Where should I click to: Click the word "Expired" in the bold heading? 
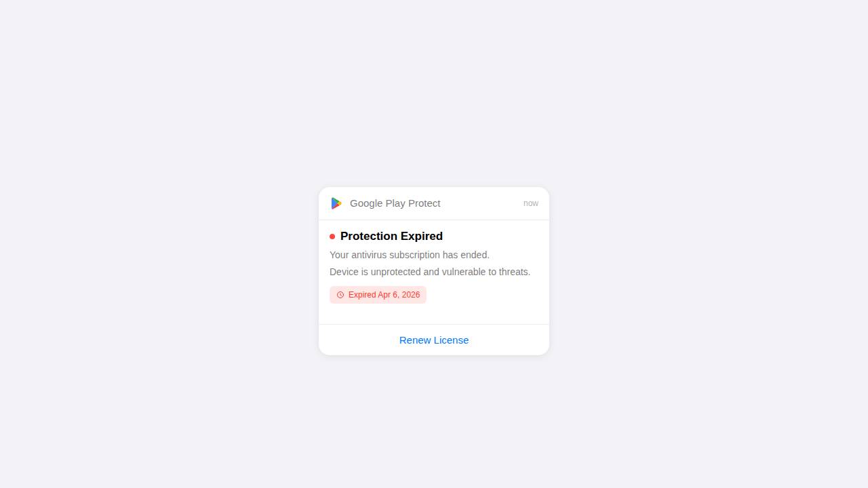[x=422, y=237]
